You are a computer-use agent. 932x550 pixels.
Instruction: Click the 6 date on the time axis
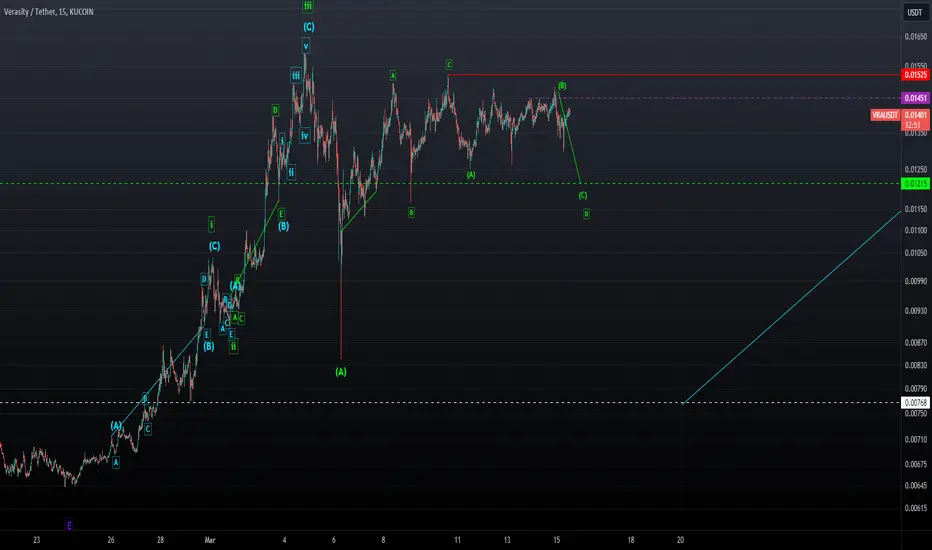334,540
